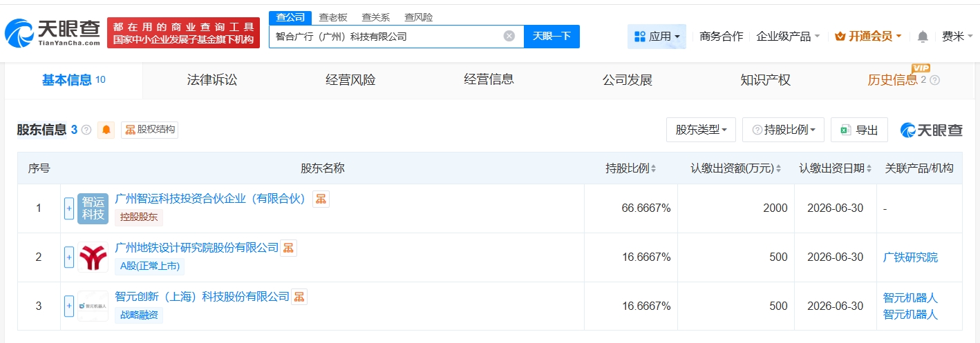Screen dimensions: 980x343
Task: Expand the 企业级产品 menu
Action: click(788, 37)
